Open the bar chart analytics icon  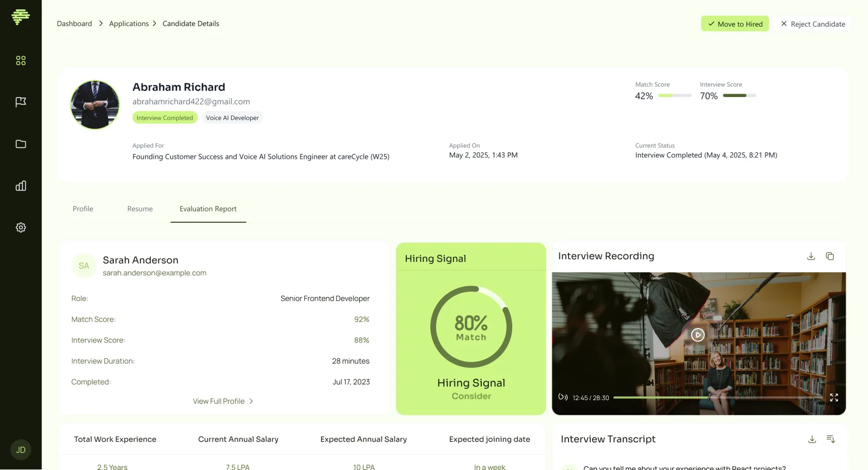[x=21, y=186]
